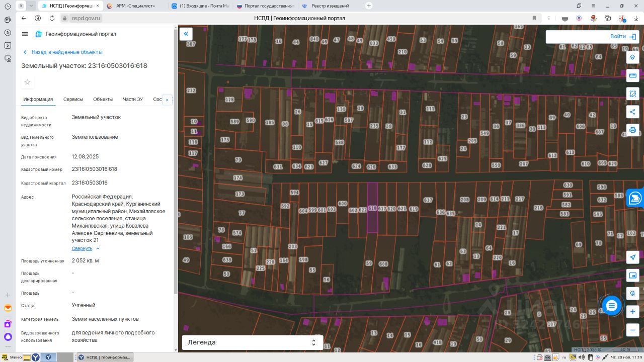This screenshot has height=362, width=644.
Task: Print the map with printer icon
Action: click(x=632, y=130)
